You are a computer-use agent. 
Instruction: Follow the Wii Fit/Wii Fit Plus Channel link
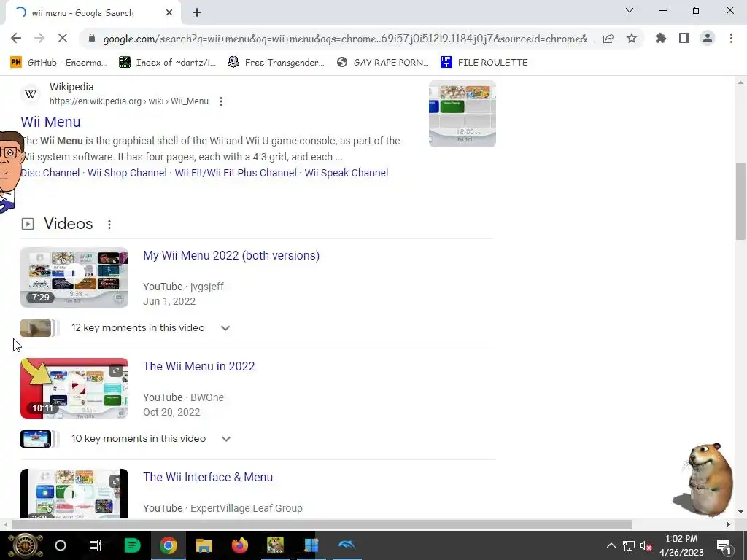pos(236,173)
